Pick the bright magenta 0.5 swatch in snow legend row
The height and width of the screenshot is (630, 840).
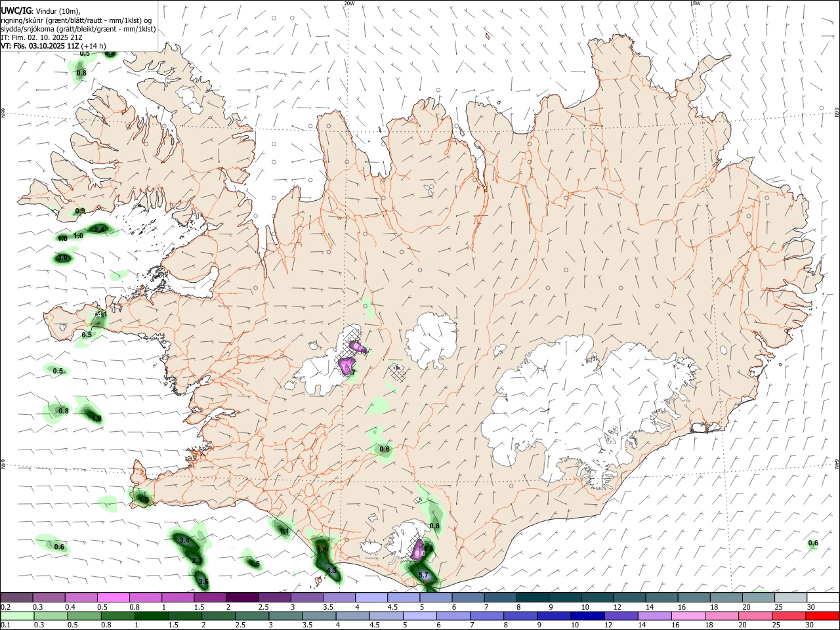[113, 598]
